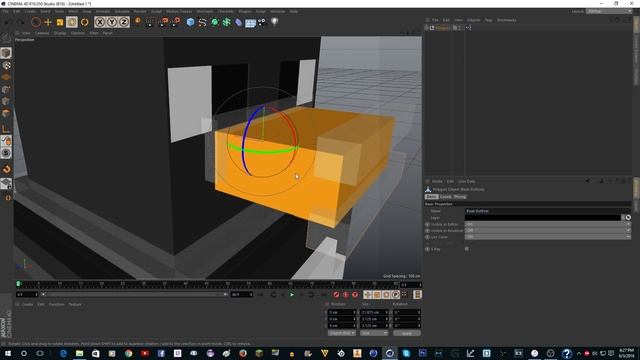Add a Cube primitive object

[x=190, y=22]
